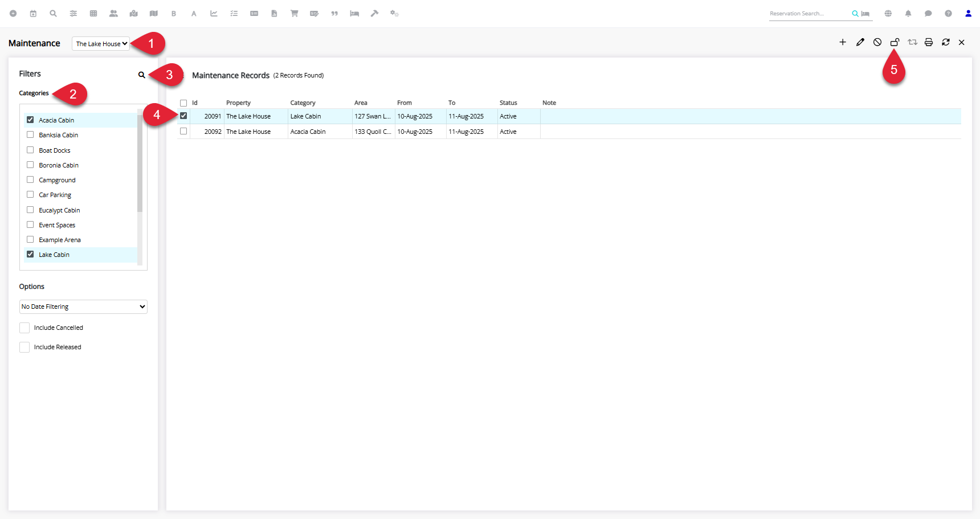Release maintenance using the unlock icon

[x=895, y=42]
